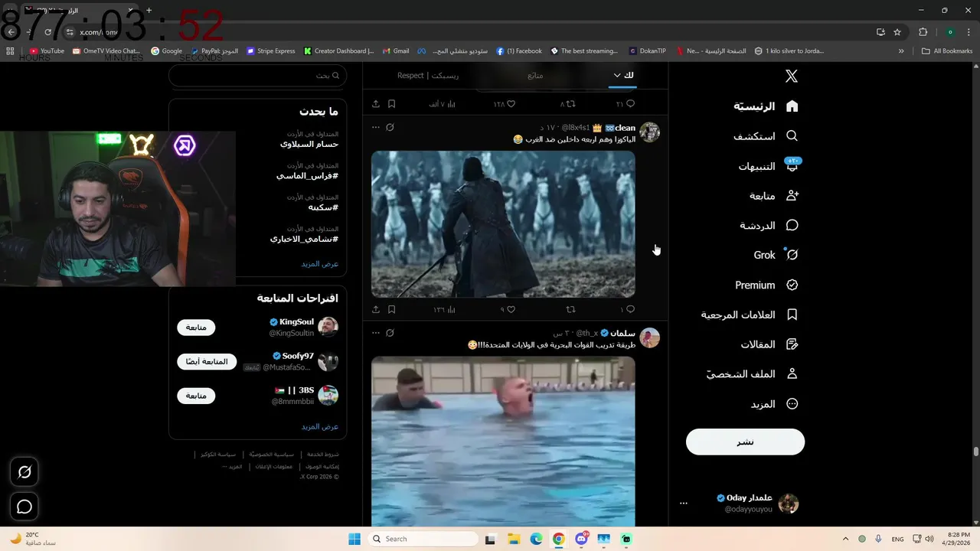Follow the 3BS account
Viewport: 980px width, 551px height.
click(196, 396)
